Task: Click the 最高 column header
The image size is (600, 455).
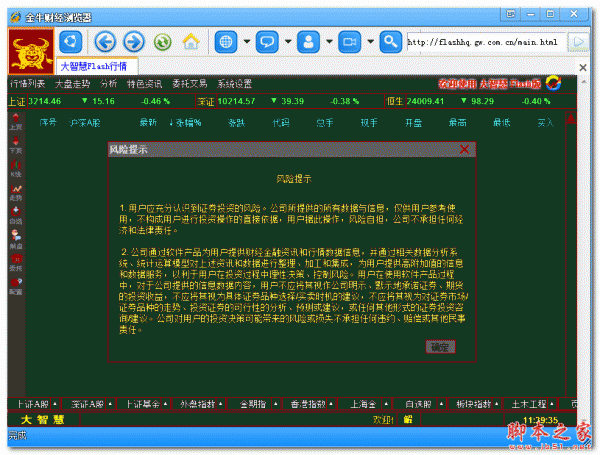Action: (458, 122)
